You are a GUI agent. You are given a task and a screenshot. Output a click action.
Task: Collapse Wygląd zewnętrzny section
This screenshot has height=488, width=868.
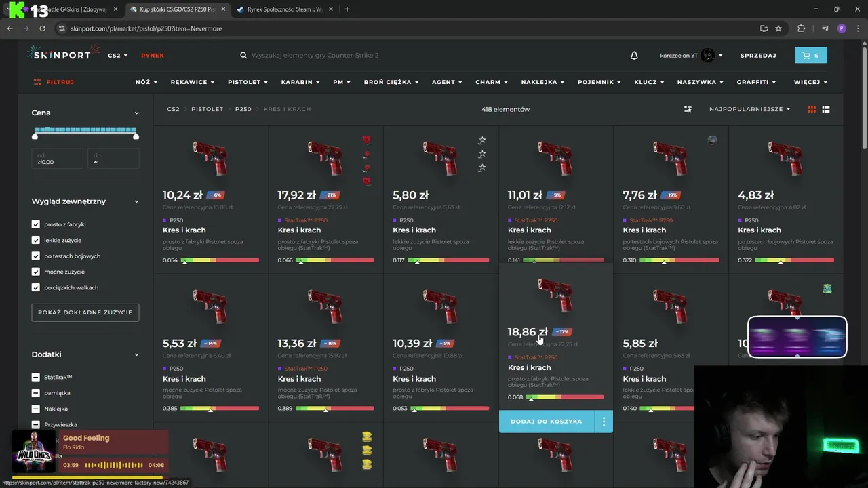(136, 201)
